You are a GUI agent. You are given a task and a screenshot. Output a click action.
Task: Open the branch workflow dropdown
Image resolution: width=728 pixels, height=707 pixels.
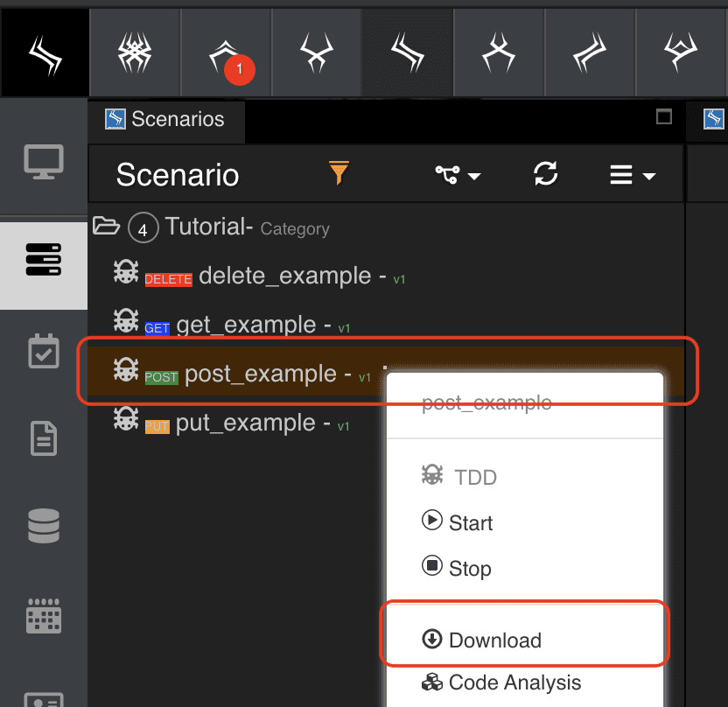(x=458, y=175)
